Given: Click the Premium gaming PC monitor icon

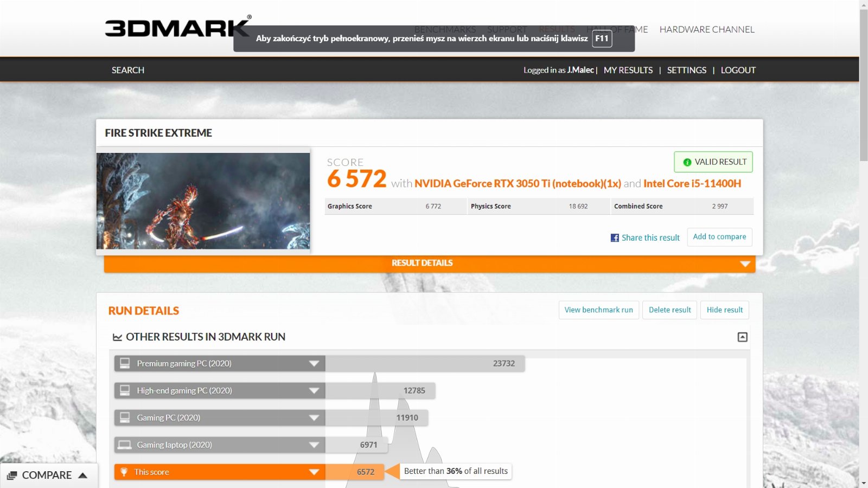Looking at the screenshot, I should point(125,363).
